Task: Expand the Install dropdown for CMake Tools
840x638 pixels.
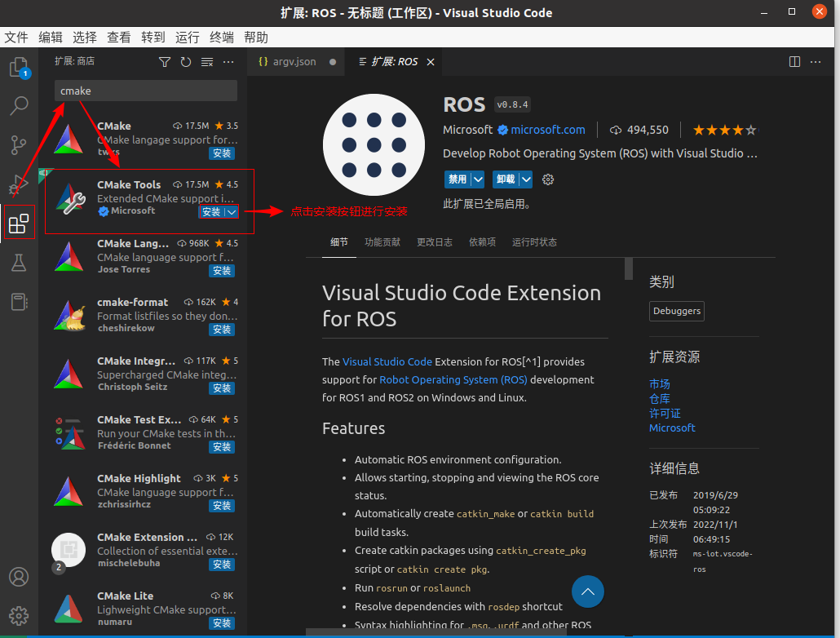Action: (232, 212)
